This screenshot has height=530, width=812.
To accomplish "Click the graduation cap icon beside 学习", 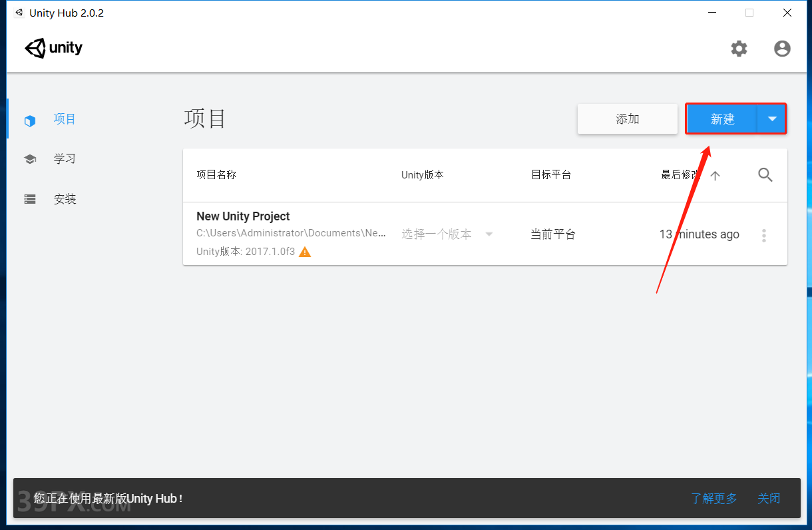I will 30,160.
